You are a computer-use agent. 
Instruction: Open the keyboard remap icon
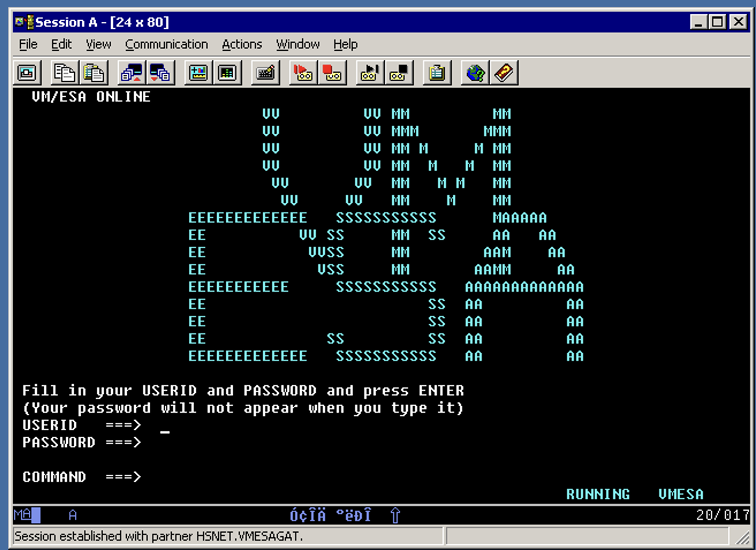click(265, 73)
